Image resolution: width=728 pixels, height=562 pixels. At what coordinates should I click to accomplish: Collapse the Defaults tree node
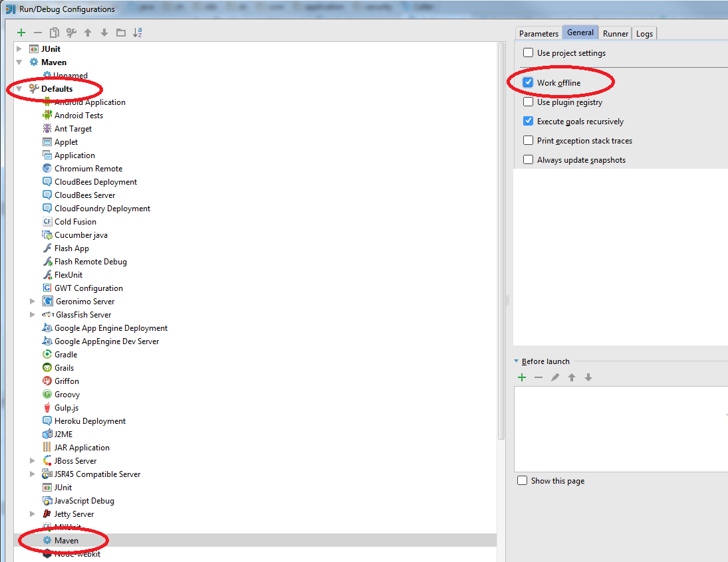(x=19, y=88)
